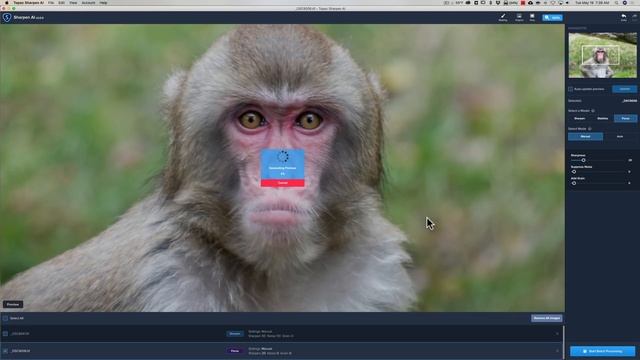Click the Spotlight search icon in menu bar
Screen dimensions: 640x360
point(617,2)
